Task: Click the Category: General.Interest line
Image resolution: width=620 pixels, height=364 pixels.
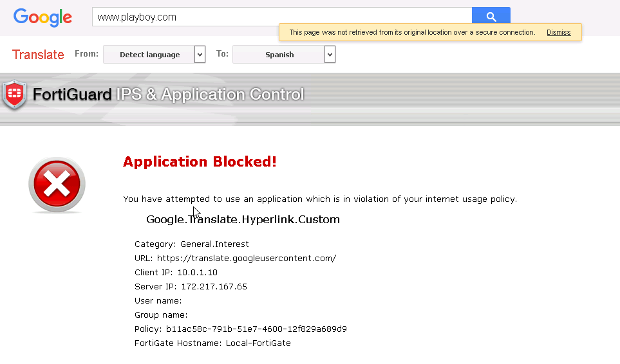Action: [x=192, y=244]
